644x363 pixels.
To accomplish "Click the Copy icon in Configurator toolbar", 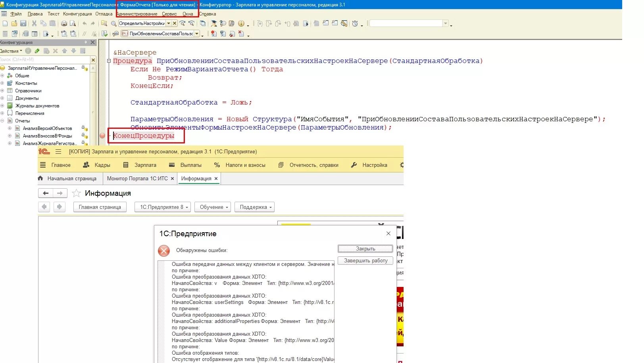I will [x=43, y=23].
